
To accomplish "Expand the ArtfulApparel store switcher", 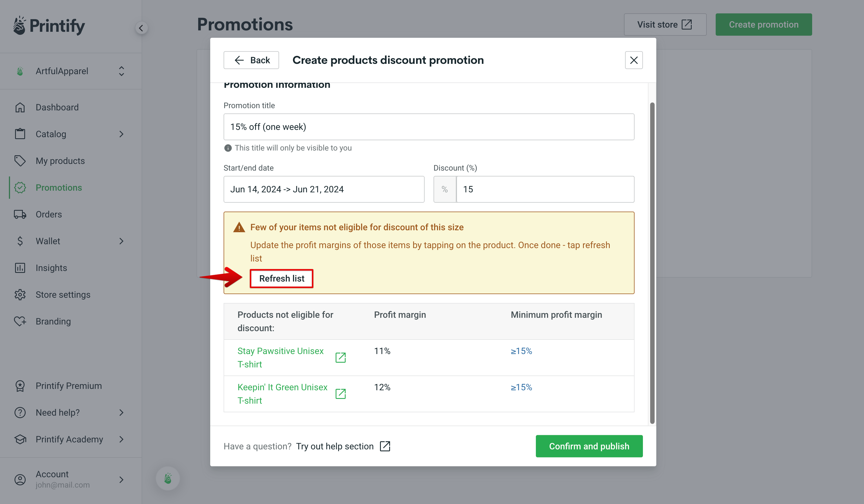I will (x=121, y=71).
